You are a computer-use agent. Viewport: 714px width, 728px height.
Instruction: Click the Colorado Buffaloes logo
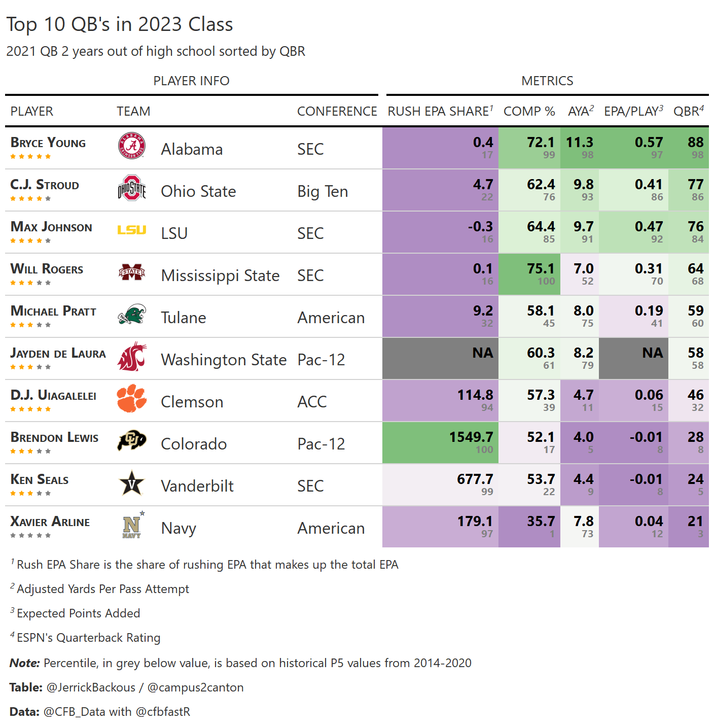pyautogui.click(x=132, y=441)
